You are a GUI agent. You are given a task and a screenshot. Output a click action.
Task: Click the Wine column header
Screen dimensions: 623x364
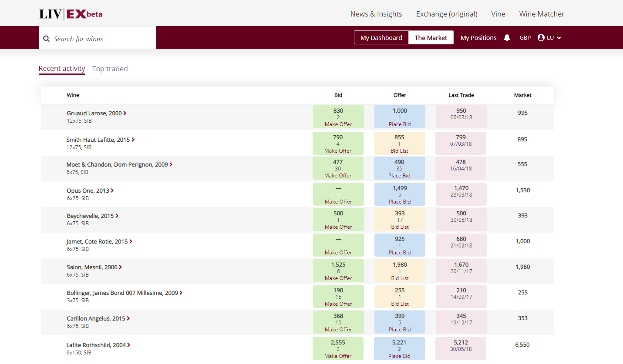(73, 95)
